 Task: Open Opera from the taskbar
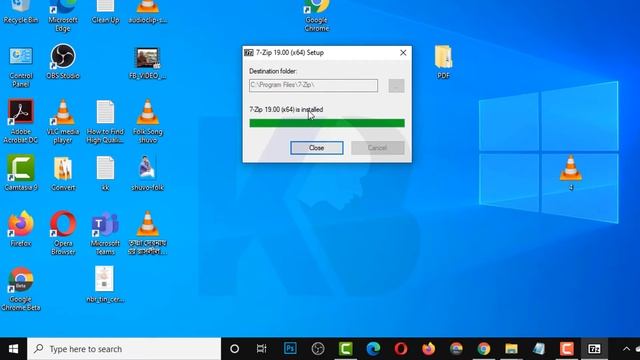[401, 349]
